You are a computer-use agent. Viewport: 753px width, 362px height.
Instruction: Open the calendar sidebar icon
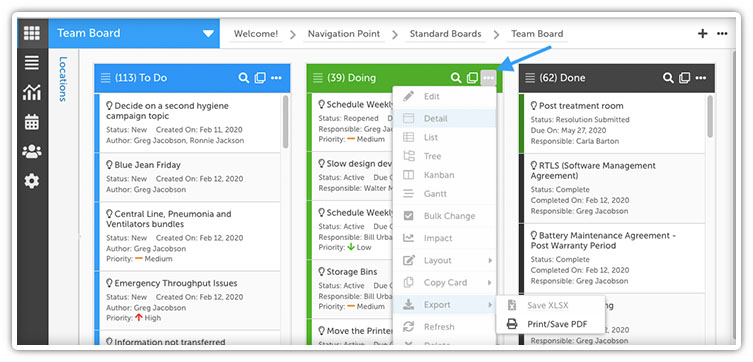tap(32, 122)
